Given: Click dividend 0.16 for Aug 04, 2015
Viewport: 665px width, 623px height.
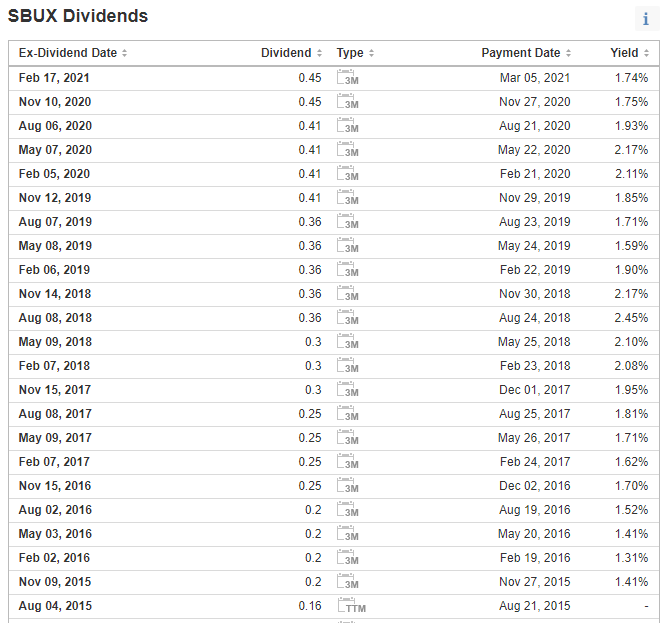Looking at the screenshot, I should click(310, 606).
